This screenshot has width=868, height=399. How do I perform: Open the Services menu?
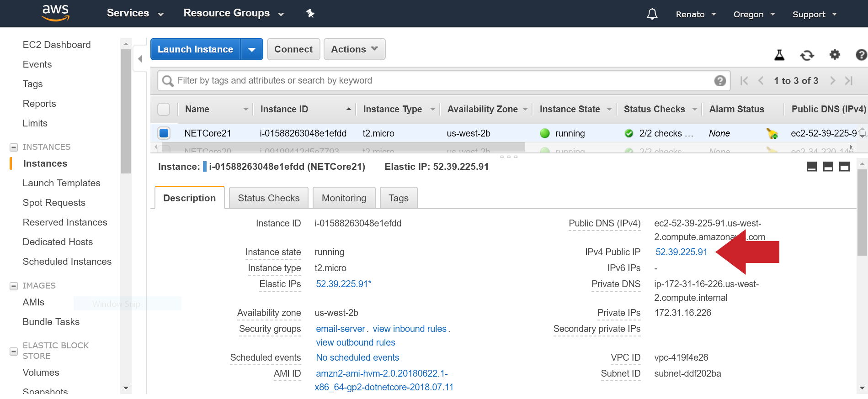coord(135,13)
